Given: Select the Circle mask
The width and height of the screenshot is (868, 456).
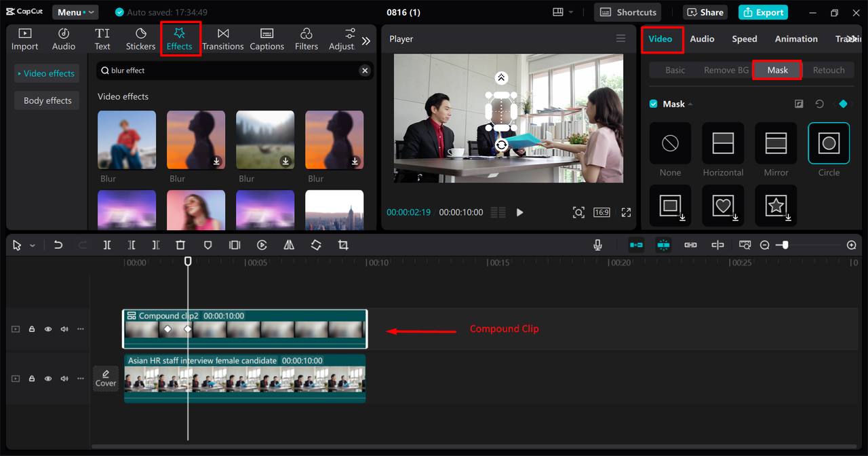Looking at the screenshot, I should pyautogui.click(x=829, y=143).
